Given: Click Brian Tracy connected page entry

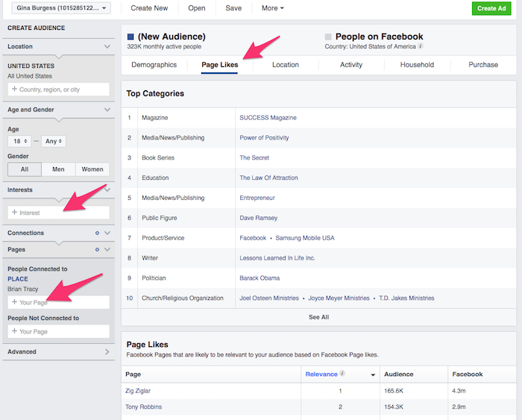Looking at the screenshot, I should 23,289.
